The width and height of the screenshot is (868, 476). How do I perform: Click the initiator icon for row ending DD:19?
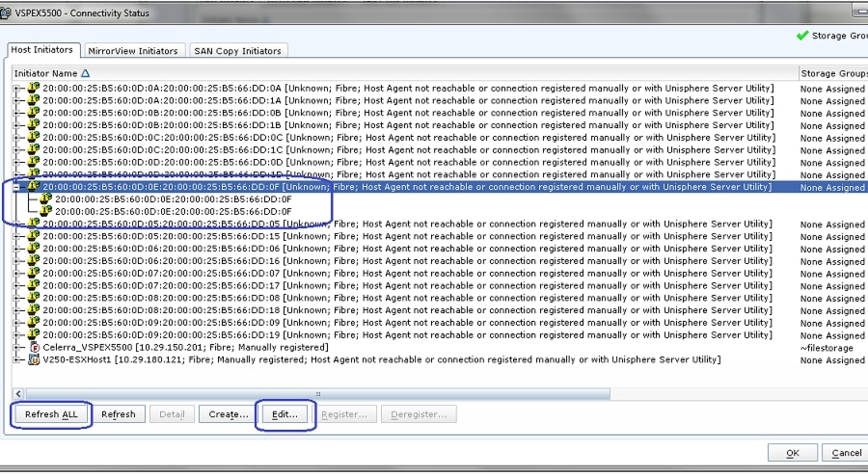pyautogui.click(x=34, y=334)
